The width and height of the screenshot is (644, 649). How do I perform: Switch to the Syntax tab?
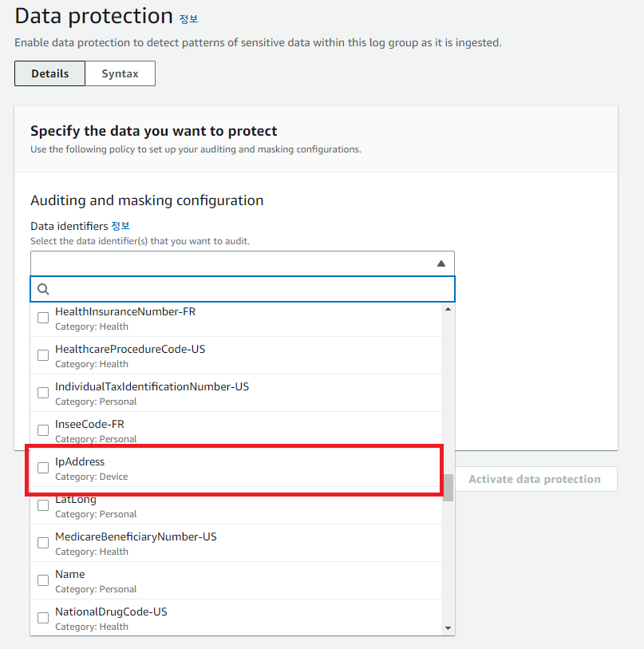tap(120, 73)
